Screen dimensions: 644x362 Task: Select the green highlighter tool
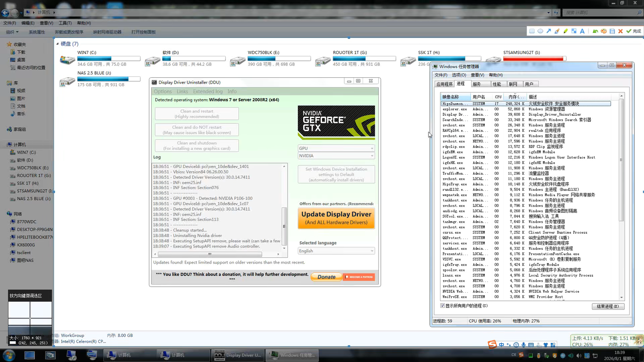tap(566, 31)
